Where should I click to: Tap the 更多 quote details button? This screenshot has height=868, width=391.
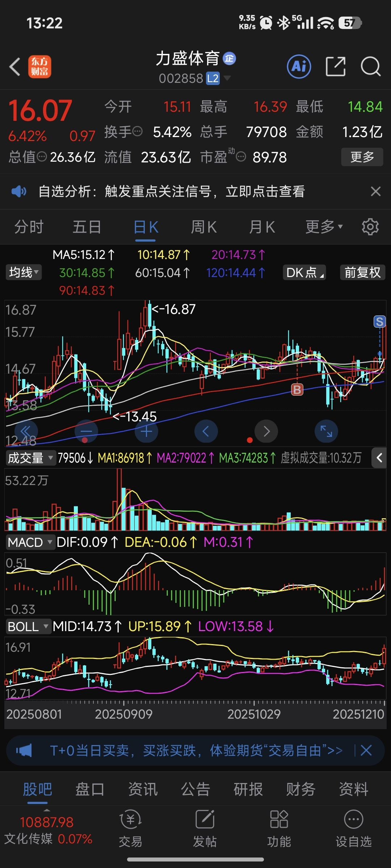tap(362, 157)
